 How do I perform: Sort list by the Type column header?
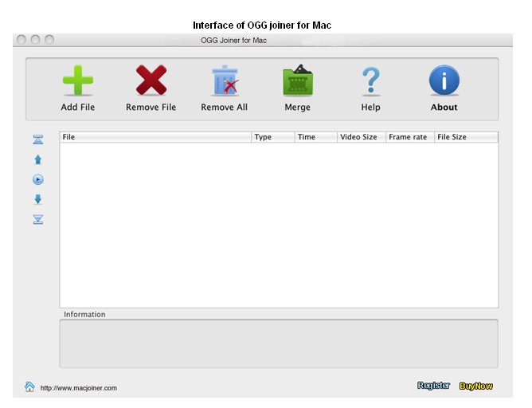coord(273,137)
